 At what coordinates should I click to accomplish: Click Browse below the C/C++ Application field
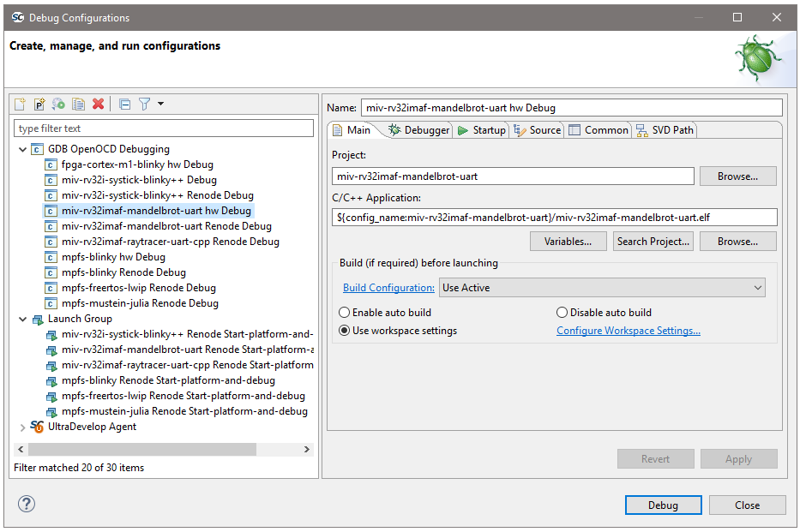(737, 242)
